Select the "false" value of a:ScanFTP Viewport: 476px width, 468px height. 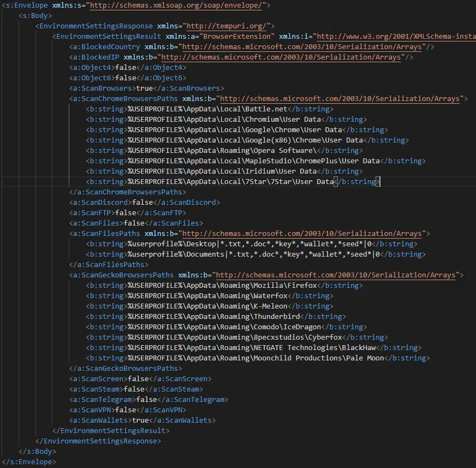[126, 213]
